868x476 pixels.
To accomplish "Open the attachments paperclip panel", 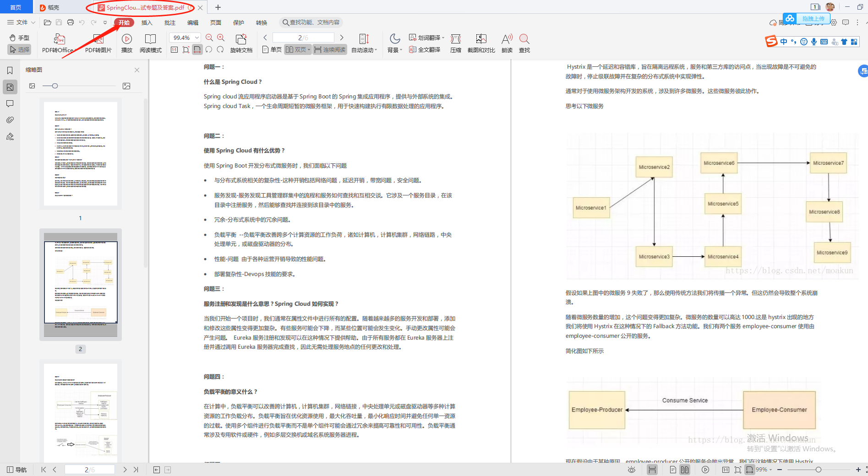I will pos(10,120).
